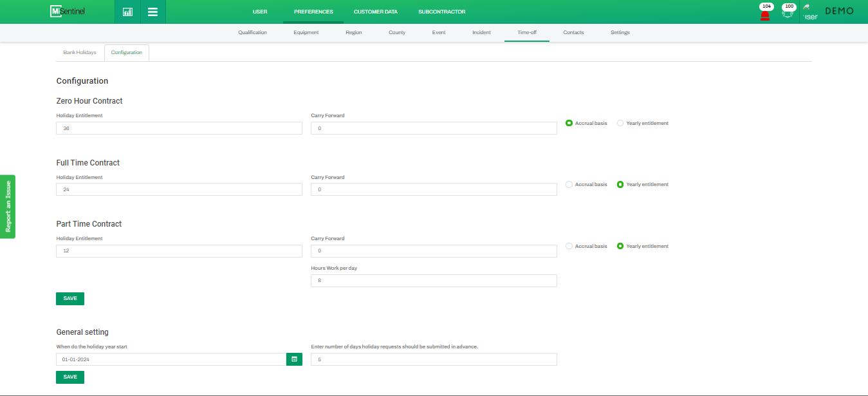
Task: Click the Report an Issue side tab
Action: (8, 207)
